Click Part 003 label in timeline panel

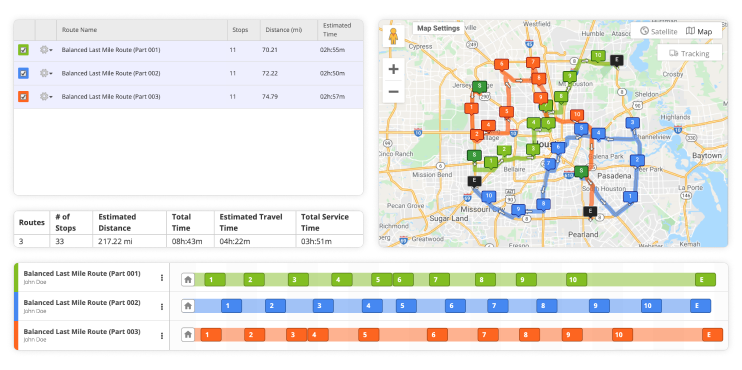[x=82, y=332]
